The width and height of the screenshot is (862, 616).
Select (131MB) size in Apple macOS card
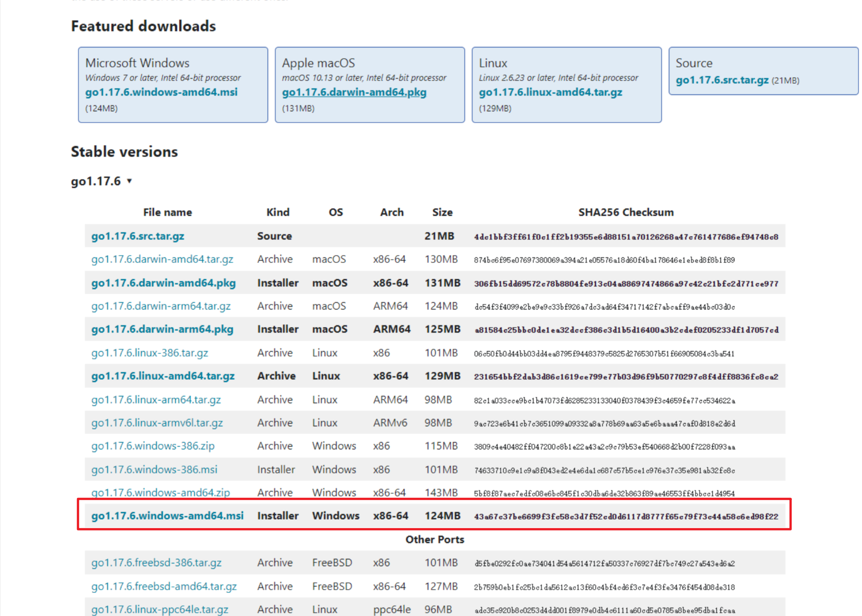click(x=298, y=109)
